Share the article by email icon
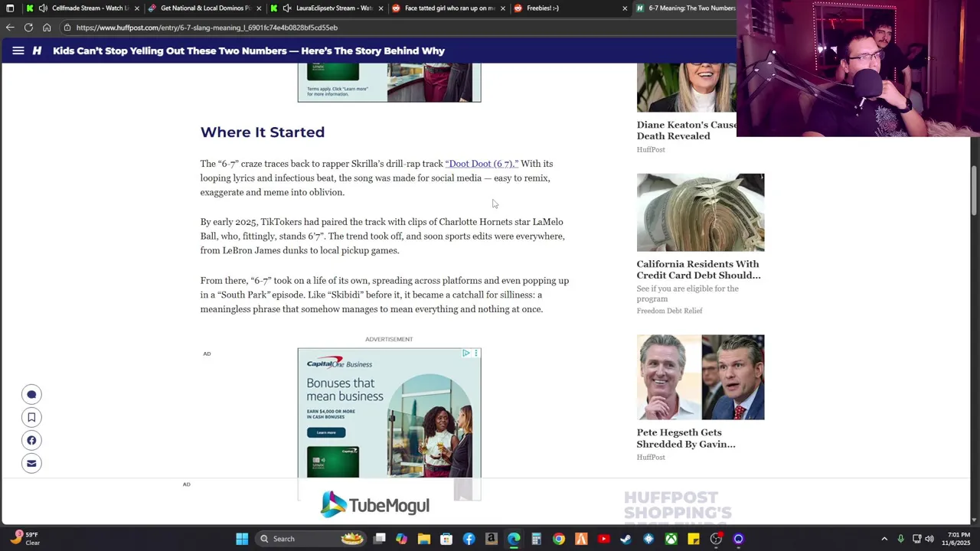 [31, 463]
